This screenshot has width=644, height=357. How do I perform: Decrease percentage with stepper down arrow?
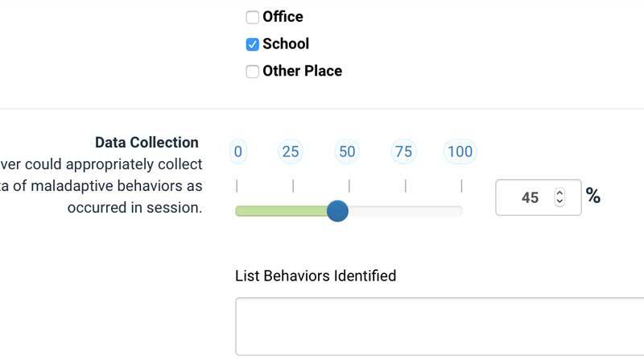559,201
